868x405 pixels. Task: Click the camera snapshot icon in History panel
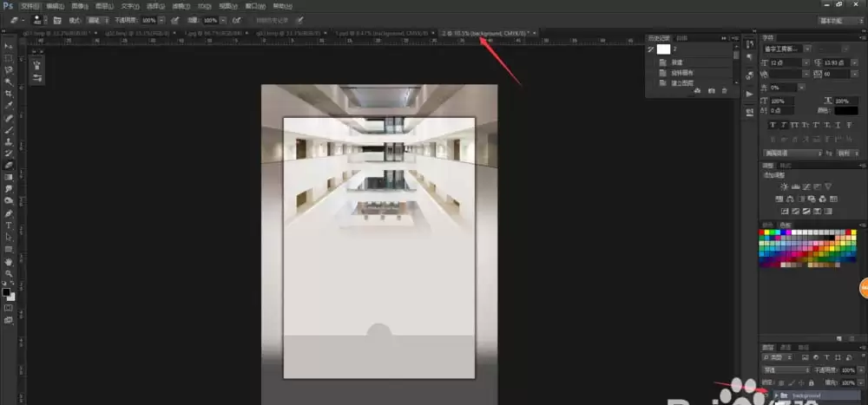coord(712,90)
